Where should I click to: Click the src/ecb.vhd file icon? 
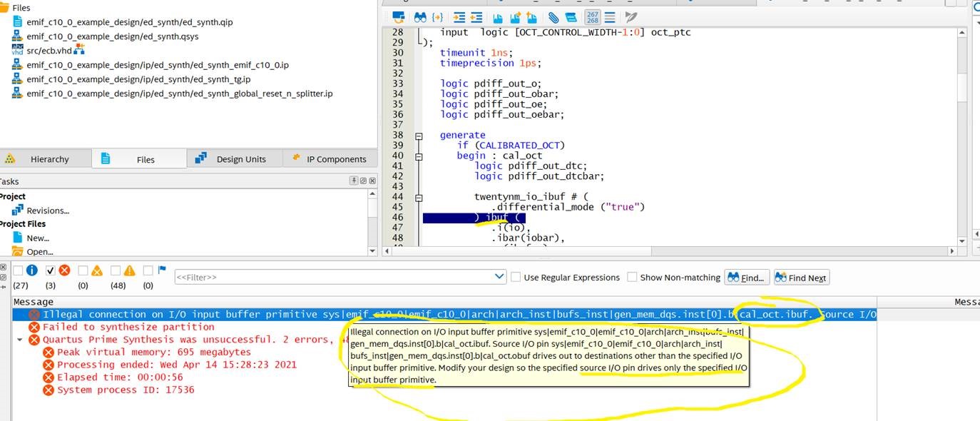(x=18, y=50)
